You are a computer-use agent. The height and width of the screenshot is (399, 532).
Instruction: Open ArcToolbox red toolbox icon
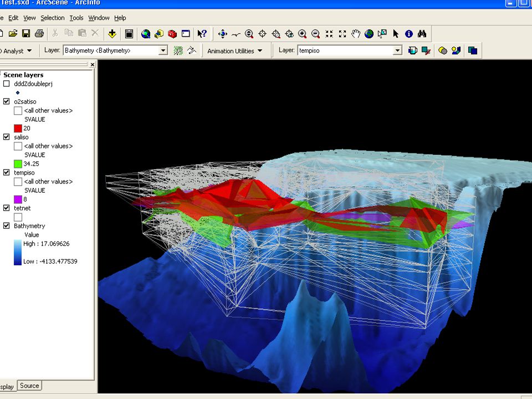[172, 34]
